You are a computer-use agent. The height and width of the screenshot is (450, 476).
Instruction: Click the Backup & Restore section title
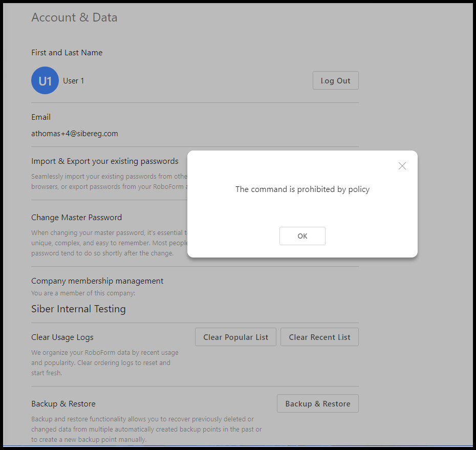pos(63,404)
